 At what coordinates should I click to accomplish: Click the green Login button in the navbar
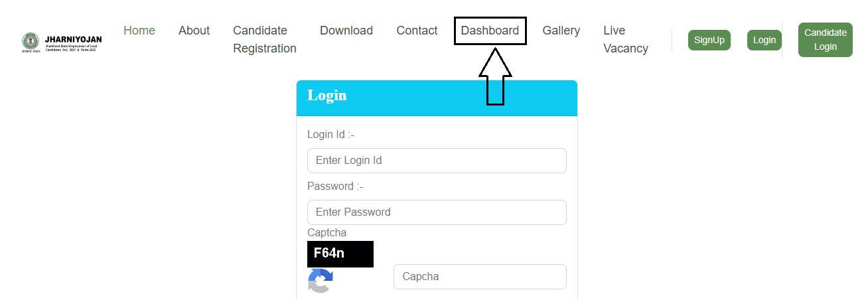pyautogui.click(x=764, y=40)
